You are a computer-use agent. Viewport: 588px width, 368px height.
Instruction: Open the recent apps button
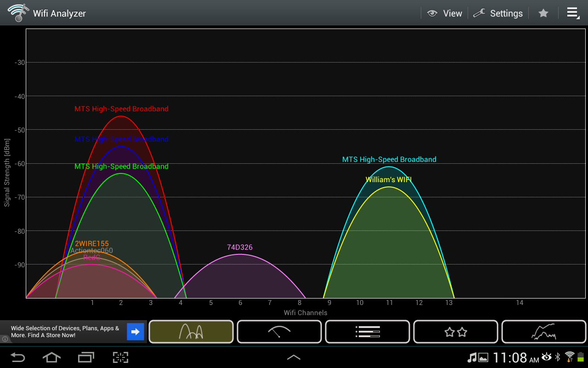[x=85, y=357]
